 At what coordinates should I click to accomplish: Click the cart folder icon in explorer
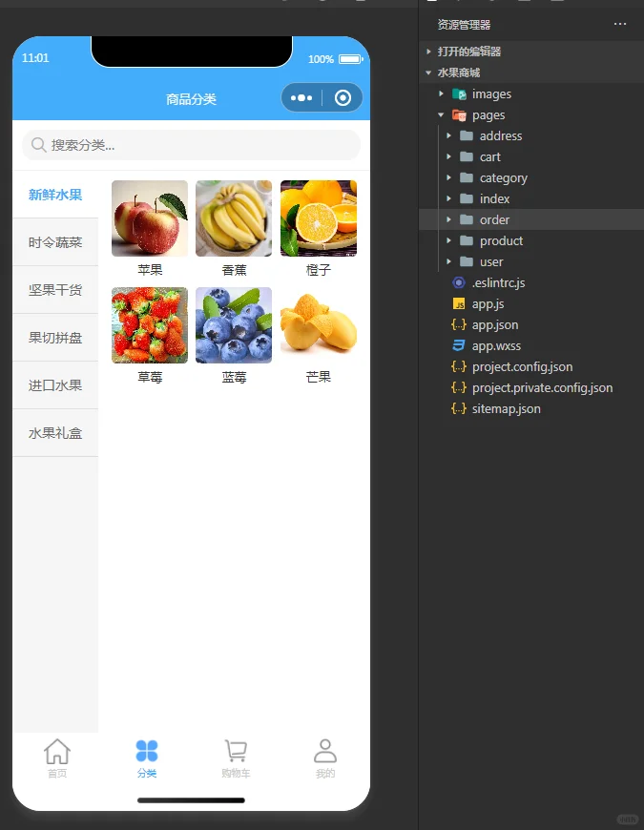click(467, 156)
